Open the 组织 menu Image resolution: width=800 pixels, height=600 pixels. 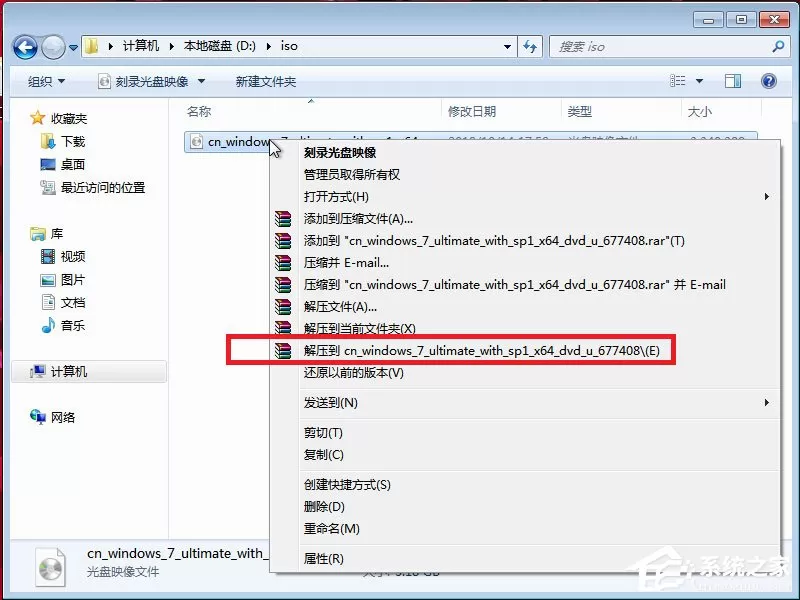46,81
